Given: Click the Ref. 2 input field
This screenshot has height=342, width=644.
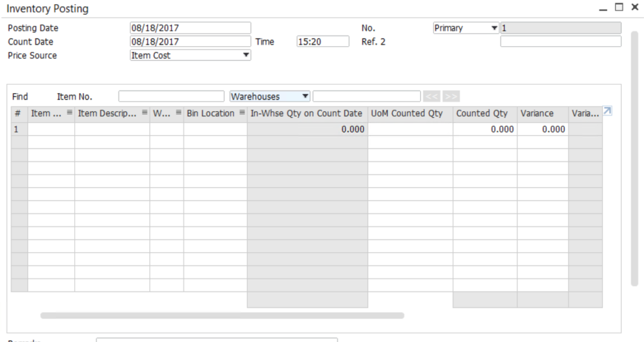Looking at the screenshot, I should tap(560, 40).
